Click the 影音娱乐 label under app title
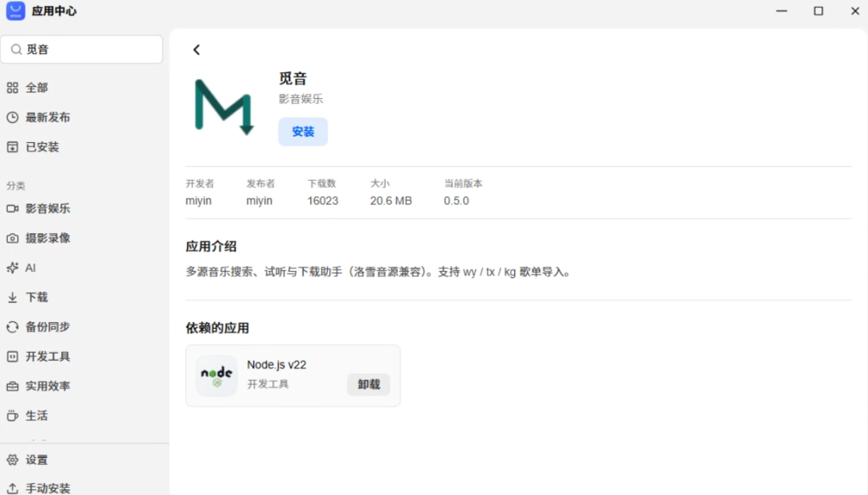868x495 pixels. point(301,99)
